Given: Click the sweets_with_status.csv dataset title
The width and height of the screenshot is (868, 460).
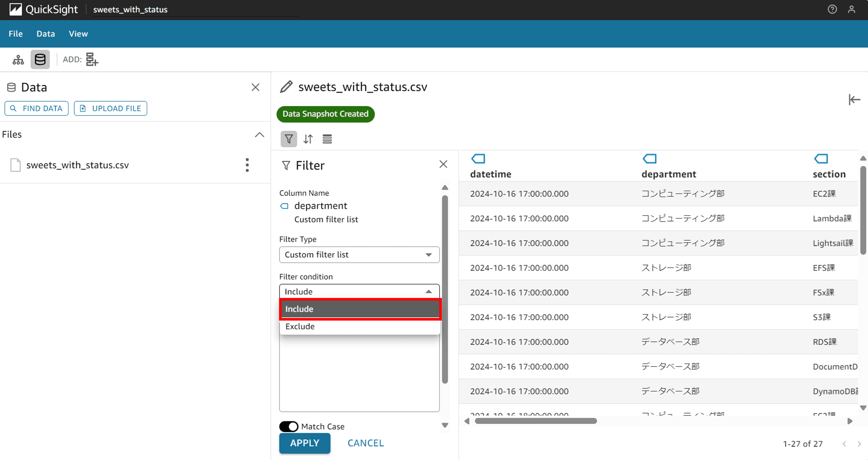Looking at the screenshot, I should 363,87.
